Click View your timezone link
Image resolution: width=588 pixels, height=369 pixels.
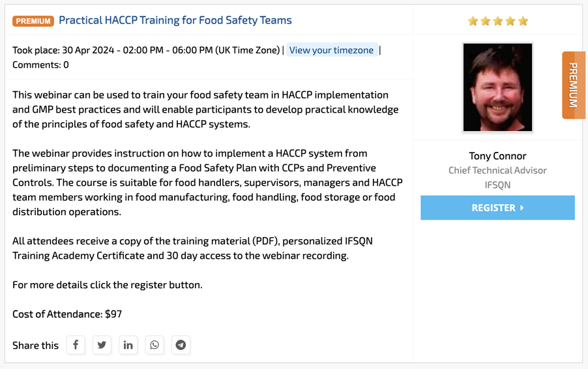(332, 50)
